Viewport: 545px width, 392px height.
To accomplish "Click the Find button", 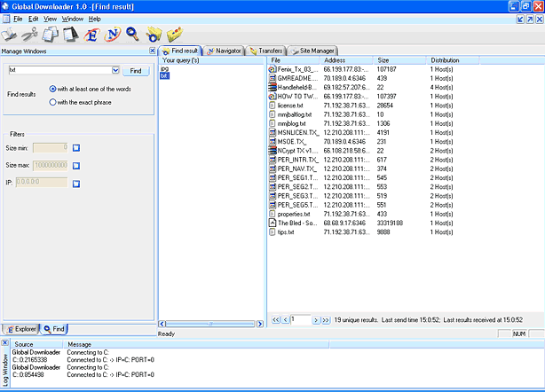I will (136, 71).
